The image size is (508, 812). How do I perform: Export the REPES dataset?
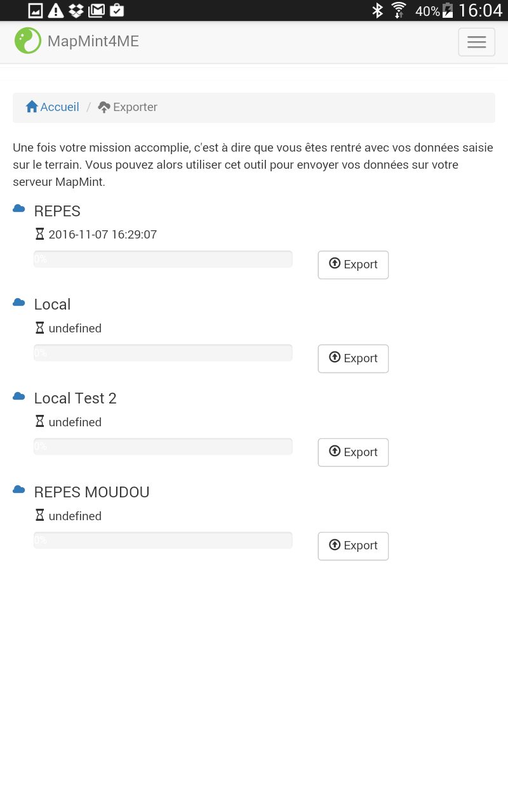pyautogui.click(x=353, y=265)
